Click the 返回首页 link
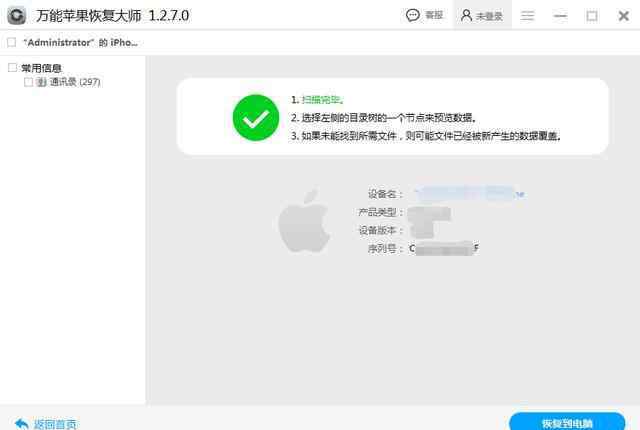The height and width of the screenshot is (430, 640). 55,424
